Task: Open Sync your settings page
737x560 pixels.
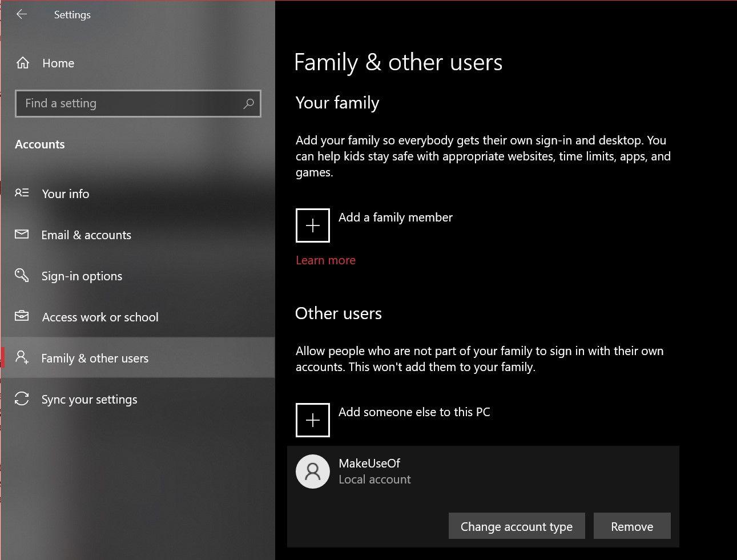Action: 89,400
